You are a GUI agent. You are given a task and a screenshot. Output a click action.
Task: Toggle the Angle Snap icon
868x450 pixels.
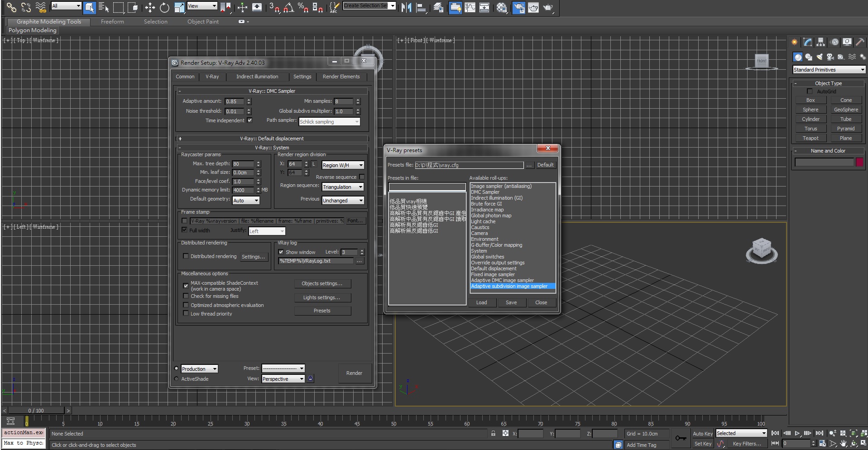click(x=288, y=7)
